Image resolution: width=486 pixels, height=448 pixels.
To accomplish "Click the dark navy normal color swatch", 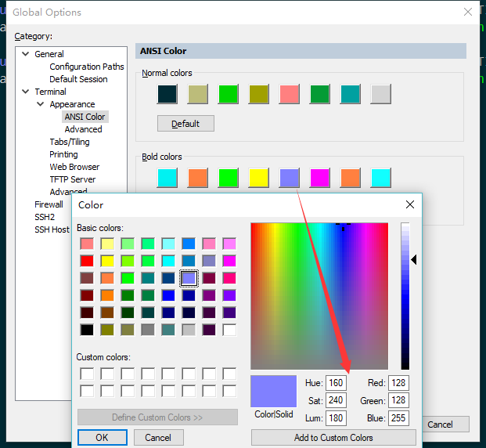I will [x=167, y=94].
